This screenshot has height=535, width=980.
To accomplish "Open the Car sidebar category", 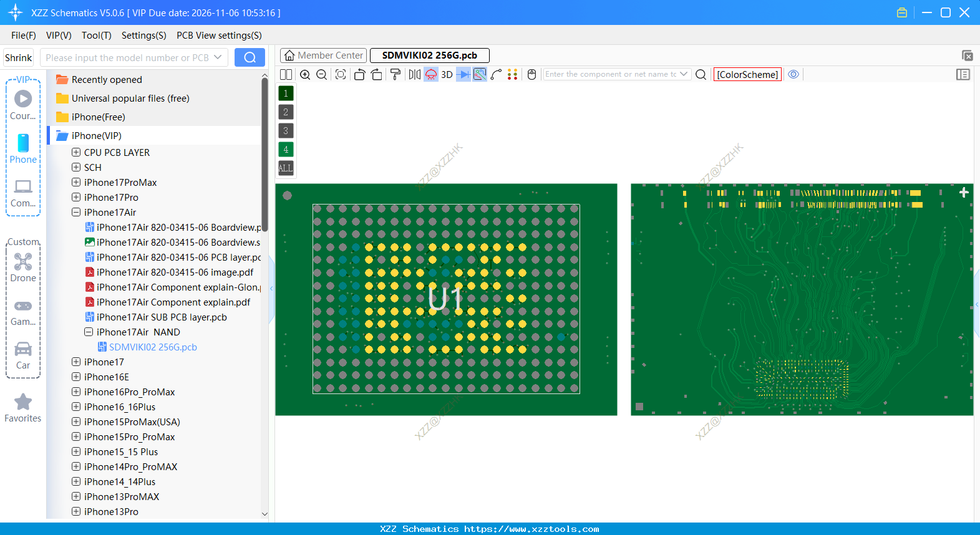I will click(x=23, y=355).
